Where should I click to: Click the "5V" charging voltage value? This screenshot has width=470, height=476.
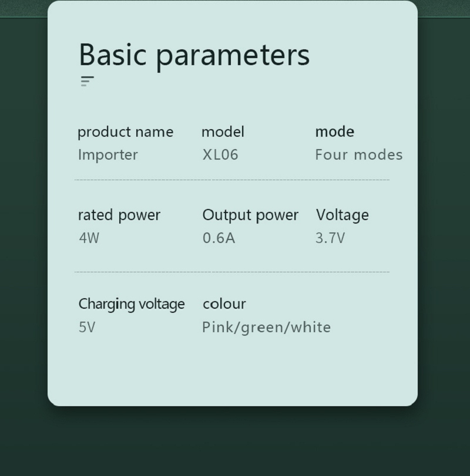(87, 327)
